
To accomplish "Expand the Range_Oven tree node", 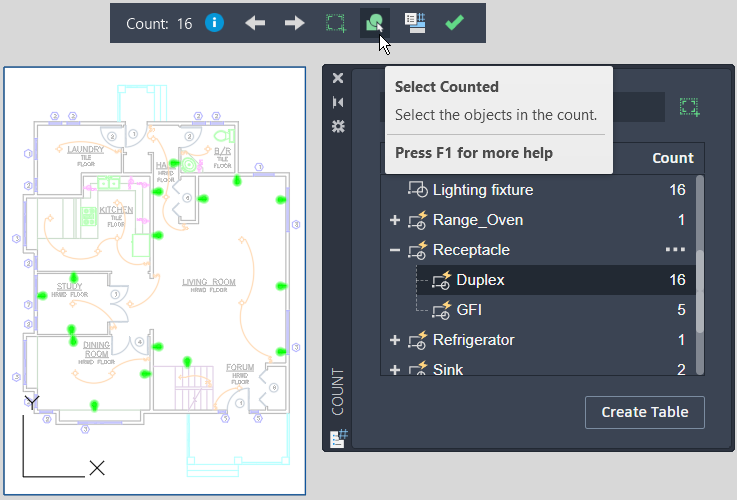I will click(x=395, y=220).
